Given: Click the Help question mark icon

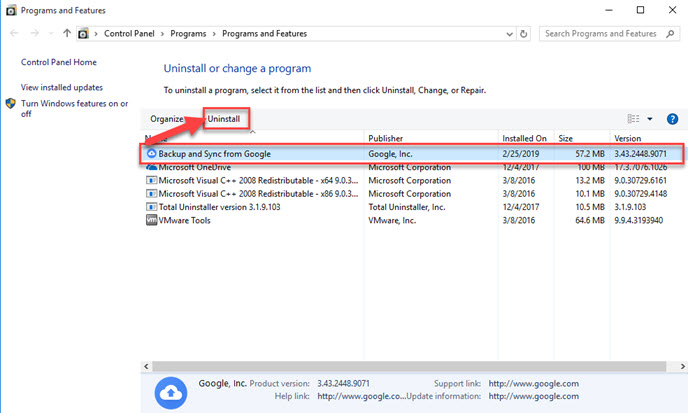Looking at the screenshot, I should pos(672,119).
